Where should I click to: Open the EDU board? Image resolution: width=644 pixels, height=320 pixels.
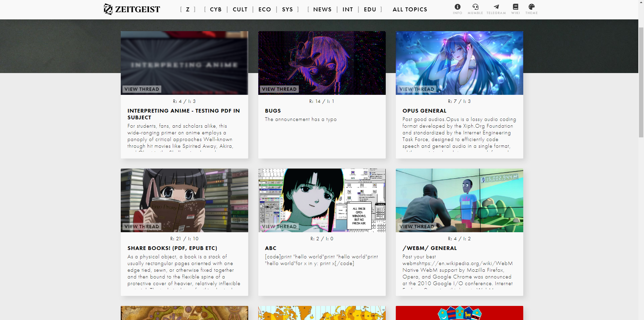tap(370, 9)
